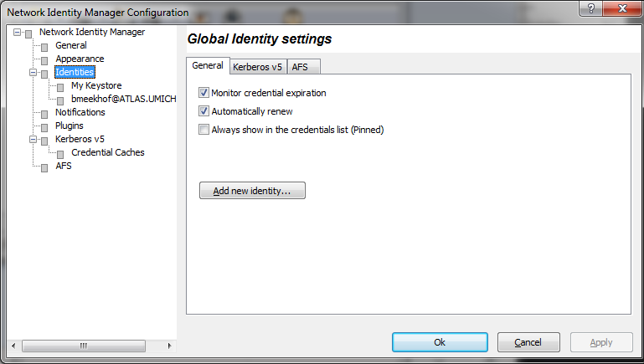Confirm settings with the Ok button
The width and height of the screenshot is (644, 364).
pyautogui.click(x=440, y=342)
